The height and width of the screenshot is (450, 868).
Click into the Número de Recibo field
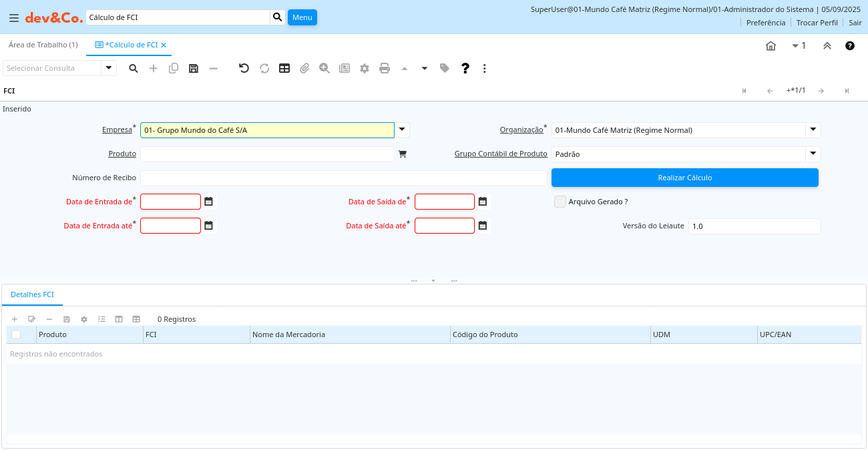click(343, 178)
